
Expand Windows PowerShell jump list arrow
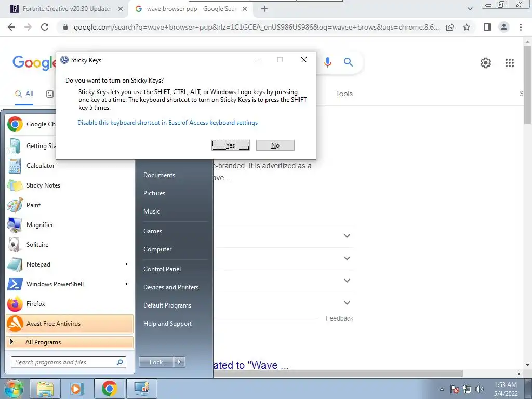click(127, 284)
